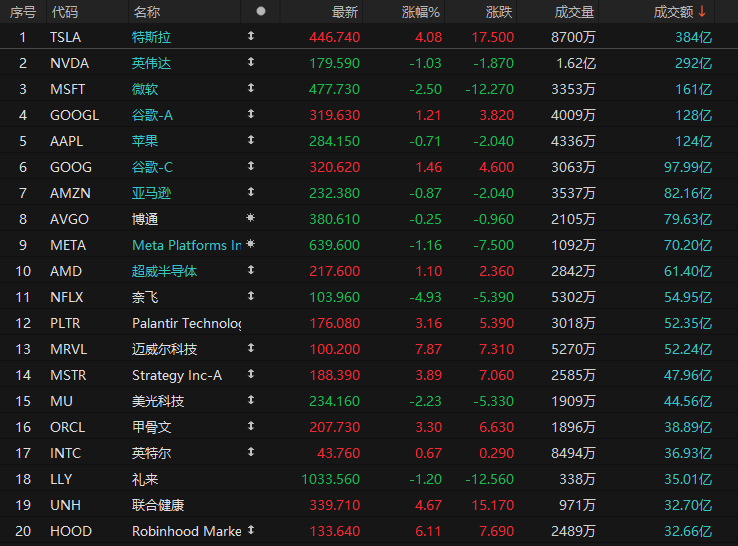
Task: Click the Robinhood Marke name cell
Action: 187,531
